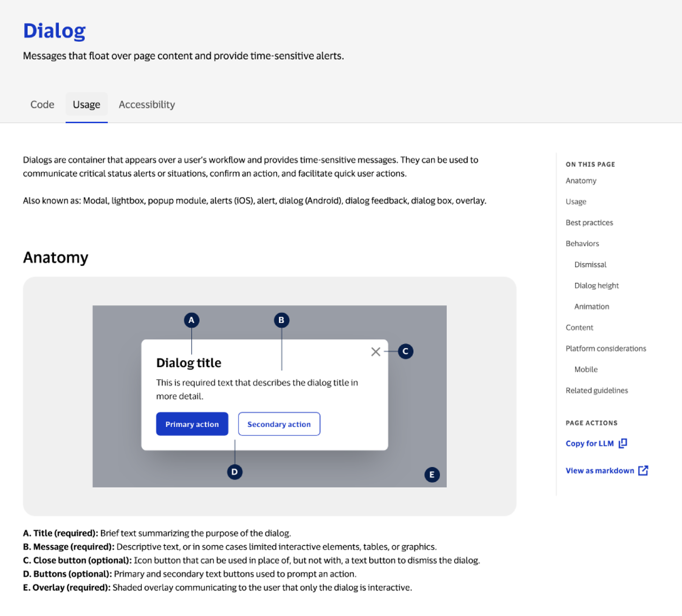Select the Usage tab
The width and height of the screenshot is (682, 616).
click(87, 105)
